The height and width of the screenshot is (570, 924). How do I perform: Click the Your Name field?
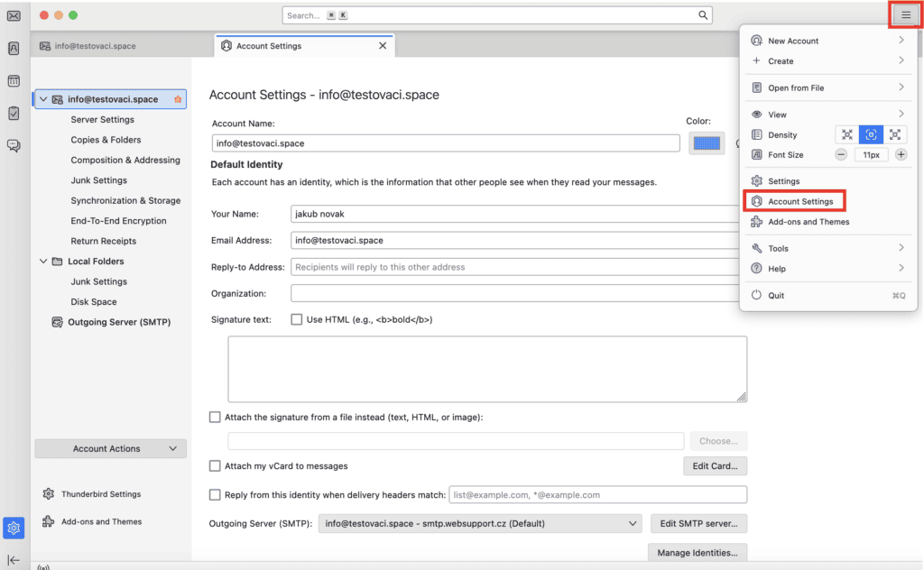click(515, 214)
